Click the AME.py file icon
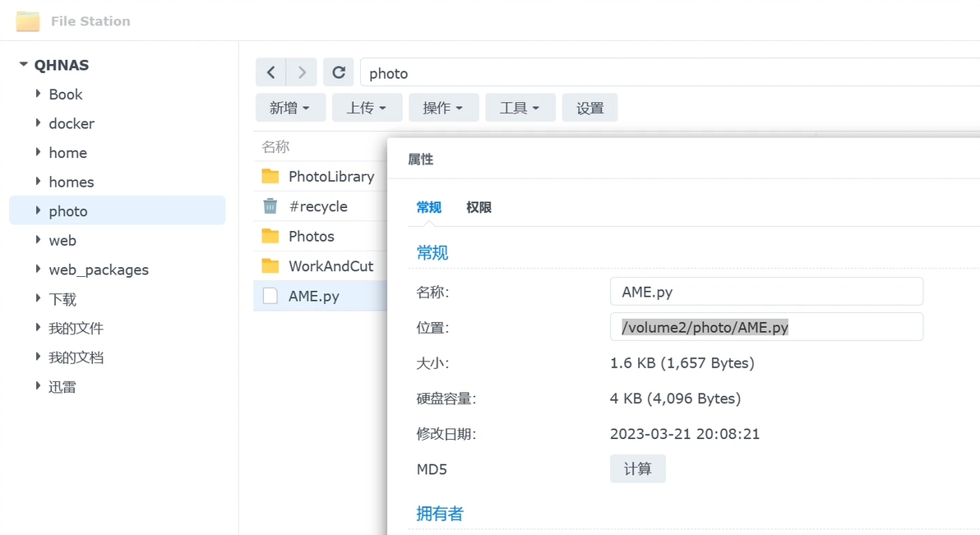 [270, 296]
